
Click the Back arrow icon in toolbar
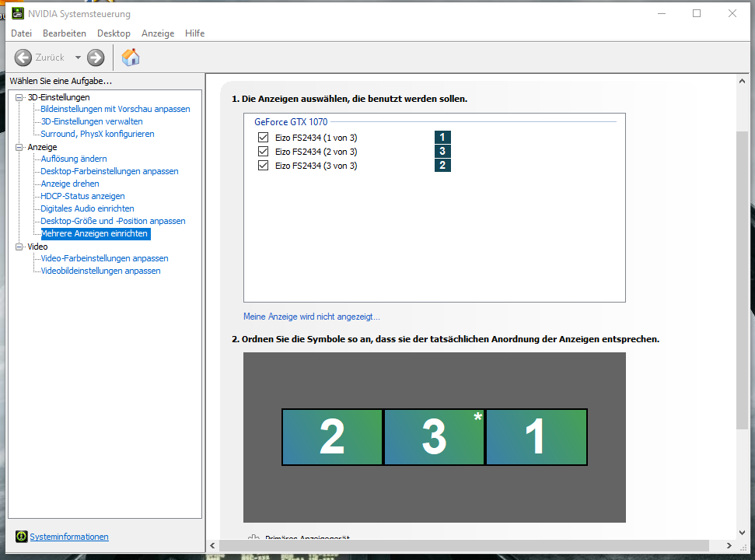pos(23,58)
